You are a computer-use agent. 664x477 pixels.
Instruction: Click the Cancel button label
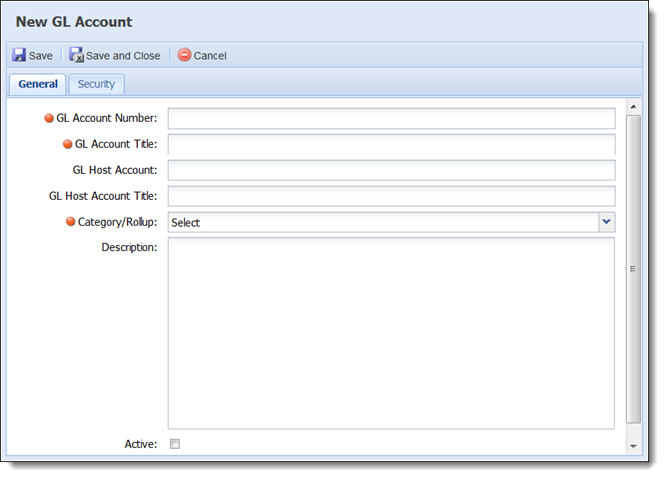(x=210, y=55)
